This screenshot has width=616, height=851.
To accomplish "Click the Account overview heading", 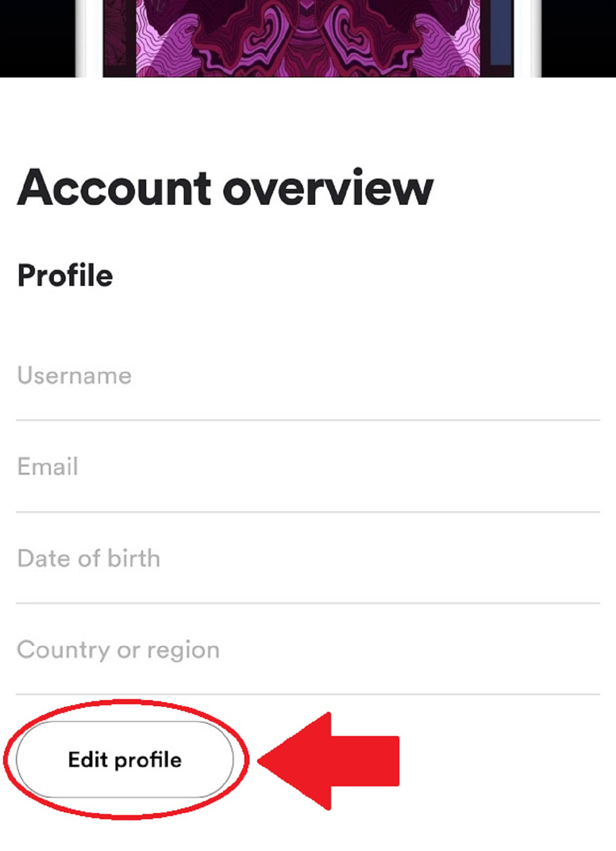I will tap(225, 188).
